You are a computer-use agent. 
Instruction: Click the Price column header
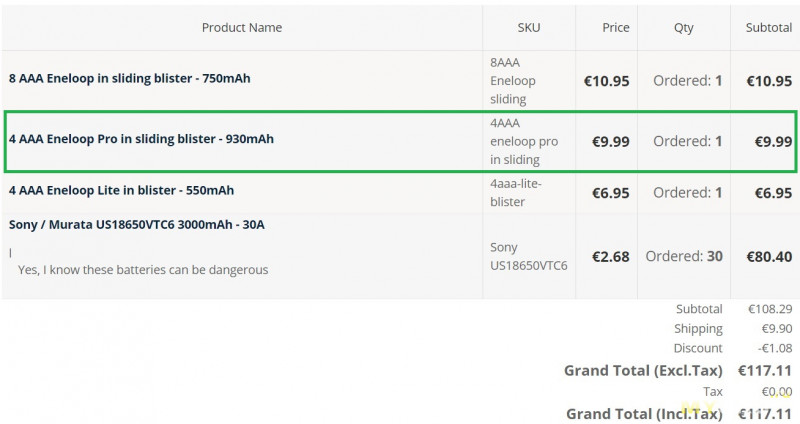point(615,28)
